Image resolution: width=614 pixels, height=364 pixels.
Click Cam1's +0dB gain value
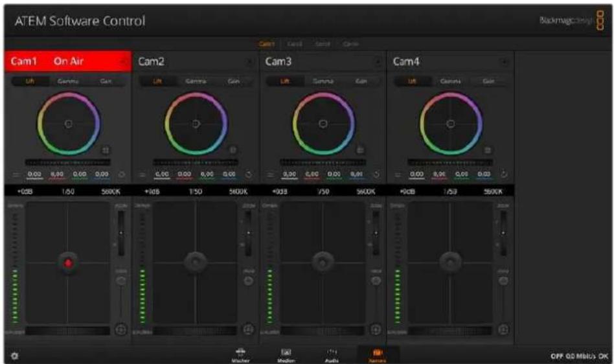coord(24,192)
